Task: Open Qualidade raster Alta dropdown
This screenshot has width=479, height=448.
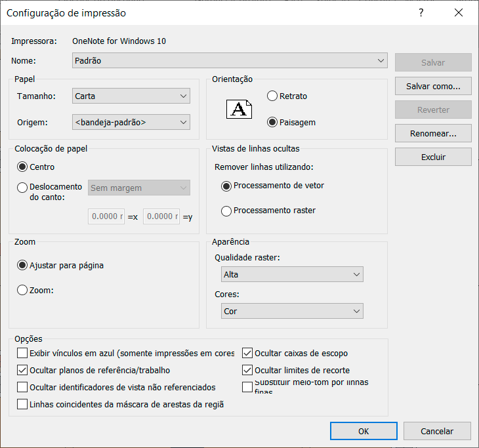Action: point(292,274)
